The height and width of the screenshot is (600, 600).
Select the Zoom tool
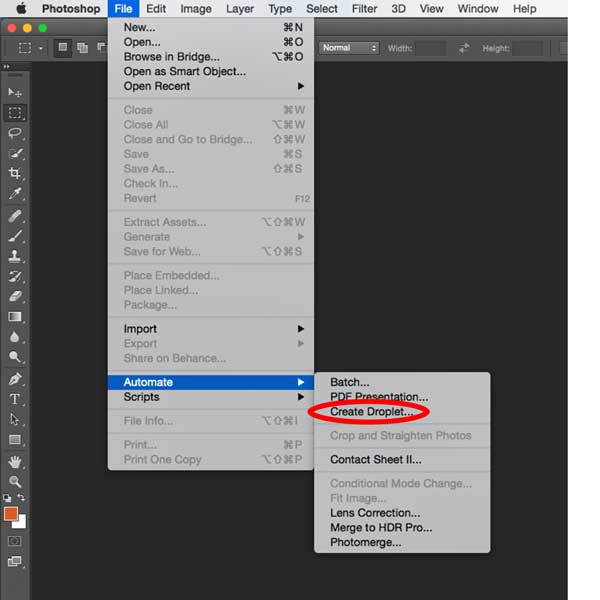coord(15,481)
